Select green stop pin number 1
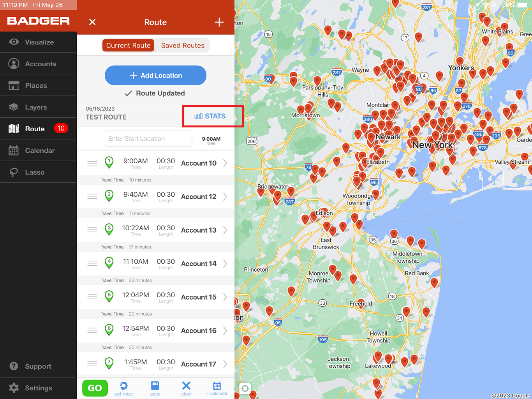The height and width of the screenshot is (399, 532). [x=109, y=162]
